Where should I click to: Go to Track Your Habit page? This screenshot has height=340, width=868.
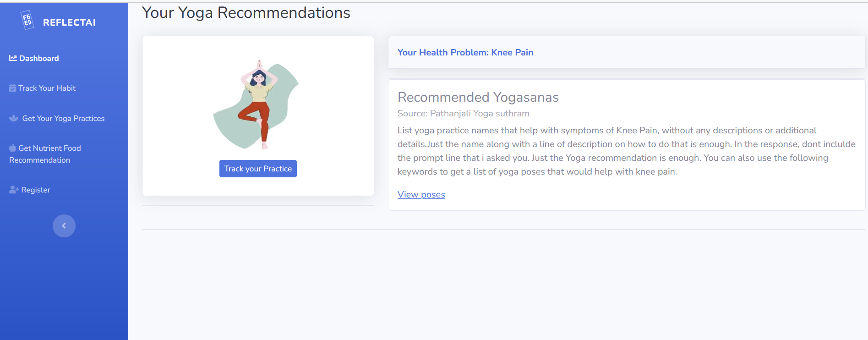click(x=47, y=88)
